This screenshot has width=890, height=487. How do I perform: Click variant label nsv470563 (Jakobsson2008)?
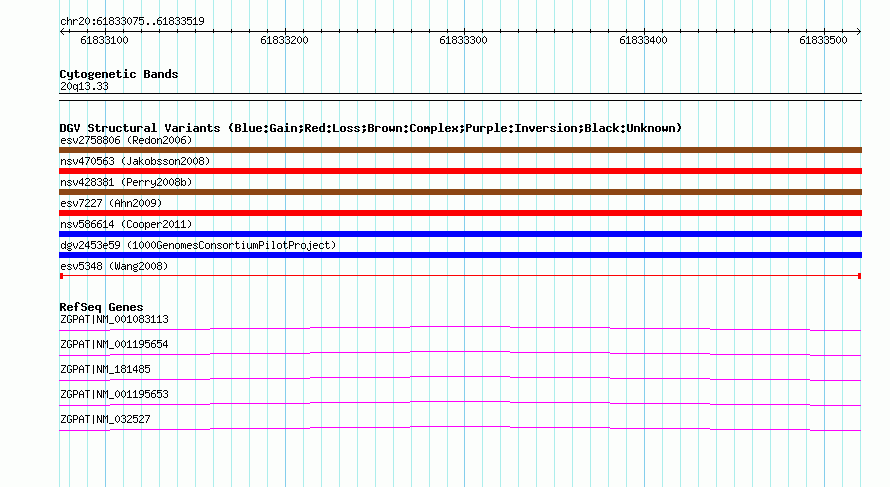135,161
